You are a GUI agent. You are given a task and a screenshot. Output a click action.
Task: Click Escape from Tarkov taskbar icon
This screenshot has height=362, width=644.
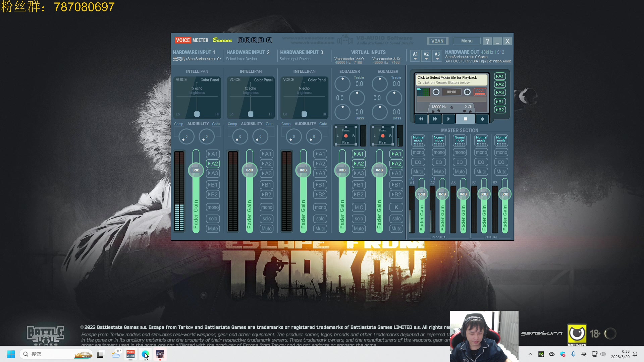(x=160, y=354)
